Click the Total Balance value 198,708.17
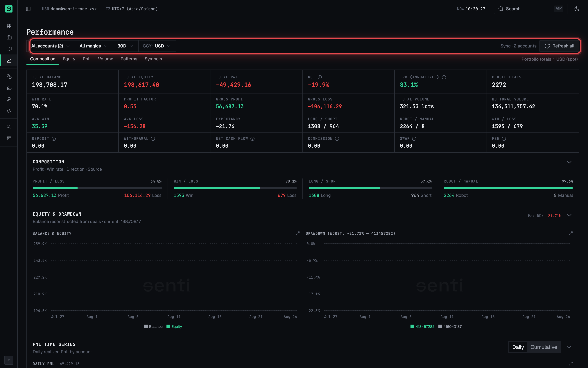The width and height of the screenshot is (588, 368). click(50, 85)
